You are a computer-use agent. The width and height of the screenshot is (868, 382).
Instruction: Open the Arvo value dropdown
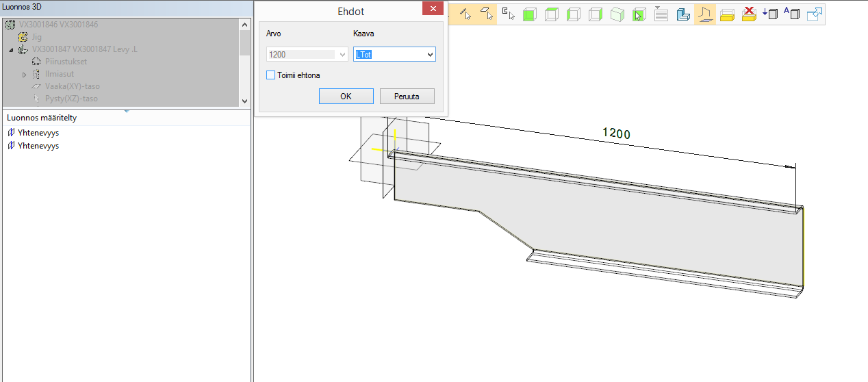point(342,55)
